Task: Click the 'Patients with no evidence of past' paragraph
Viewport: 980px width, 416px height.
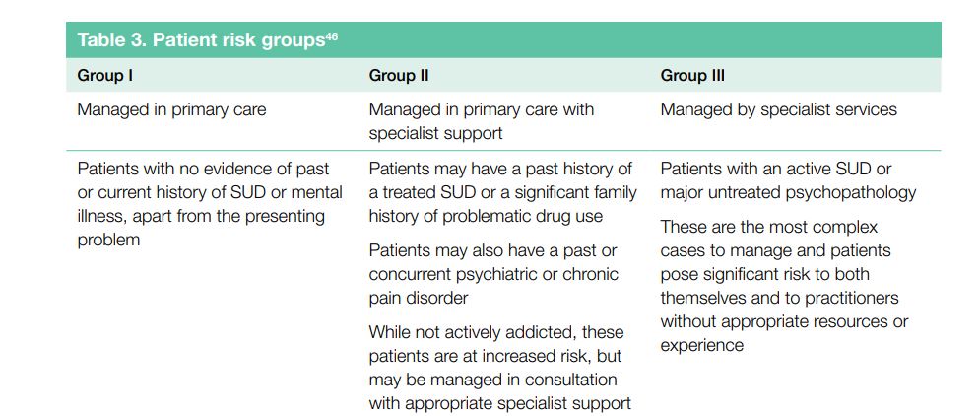Action: (203, 169)
